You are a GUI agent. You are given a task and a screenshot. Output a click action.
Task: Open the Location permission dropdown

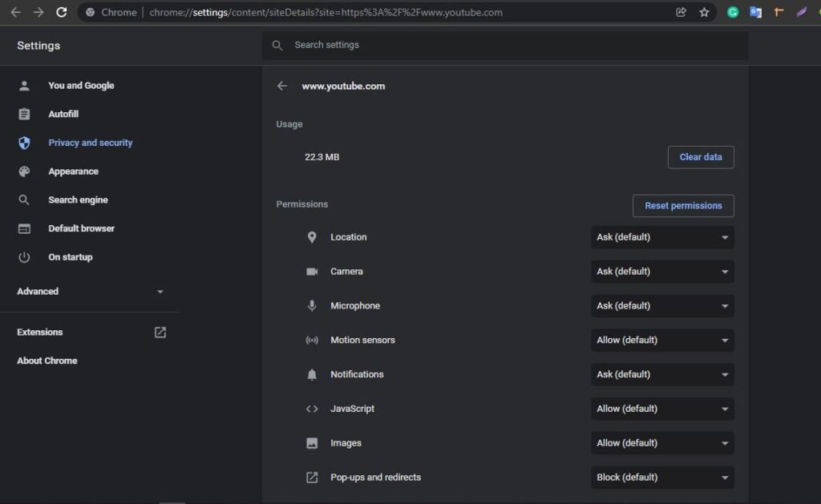pyautogui.click(x=662, y=237)
